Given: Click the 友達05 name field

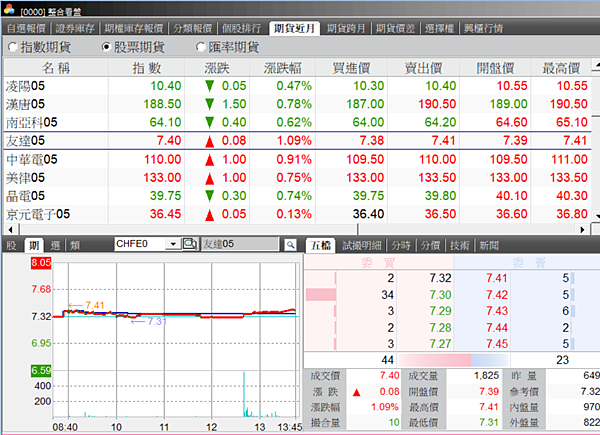Looking at the screenshot, I should [240, 244].
